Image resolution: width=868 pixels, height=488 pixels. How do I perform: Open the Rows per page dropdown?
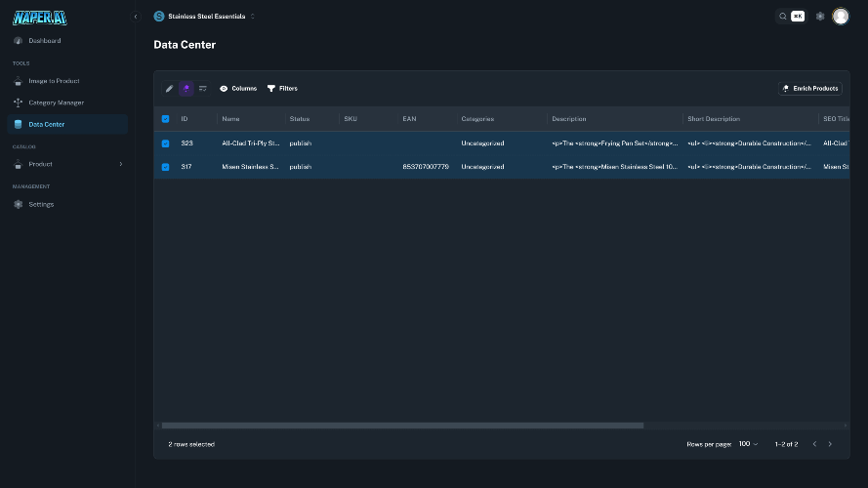748,444
